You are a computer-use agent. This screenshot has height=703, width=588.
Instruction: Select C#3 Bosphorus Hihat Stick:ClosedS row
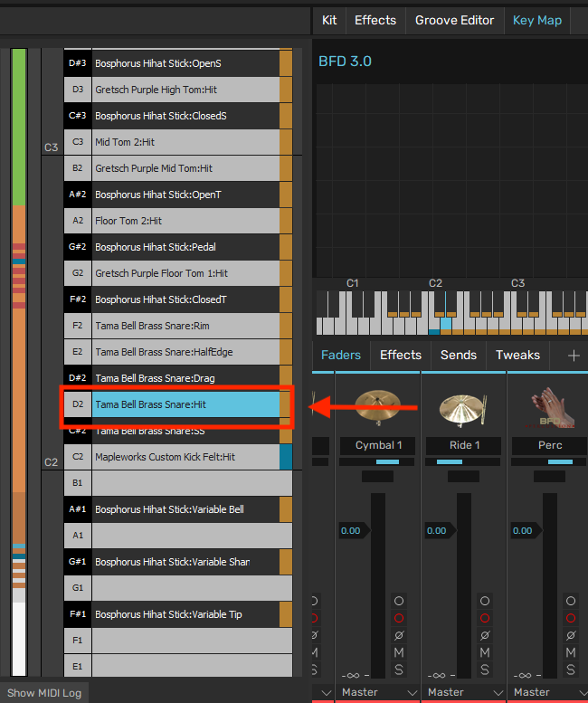178,116
